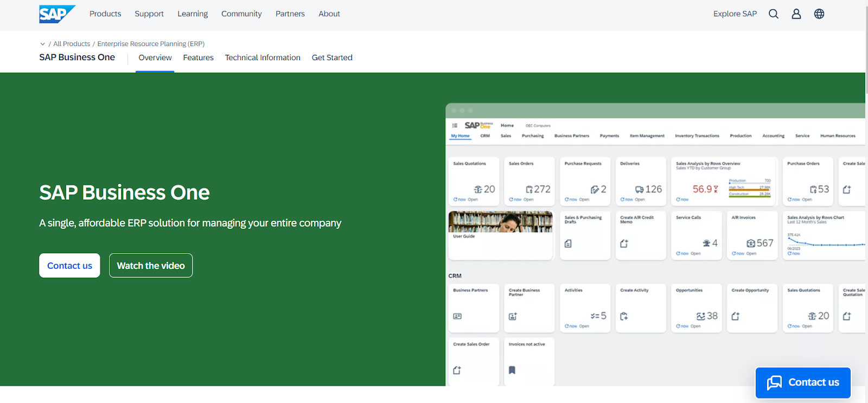Expand the breadcrumb chevron before All Products
The image size is (868, 403).
(x=42, y=44)
